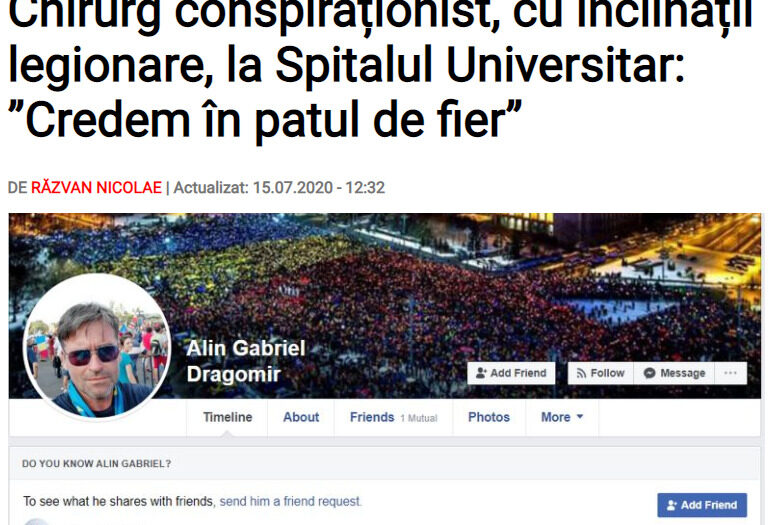Click the dropdown arrow beside More
This screenshot has width=776, height=525.
pos(580,417)
